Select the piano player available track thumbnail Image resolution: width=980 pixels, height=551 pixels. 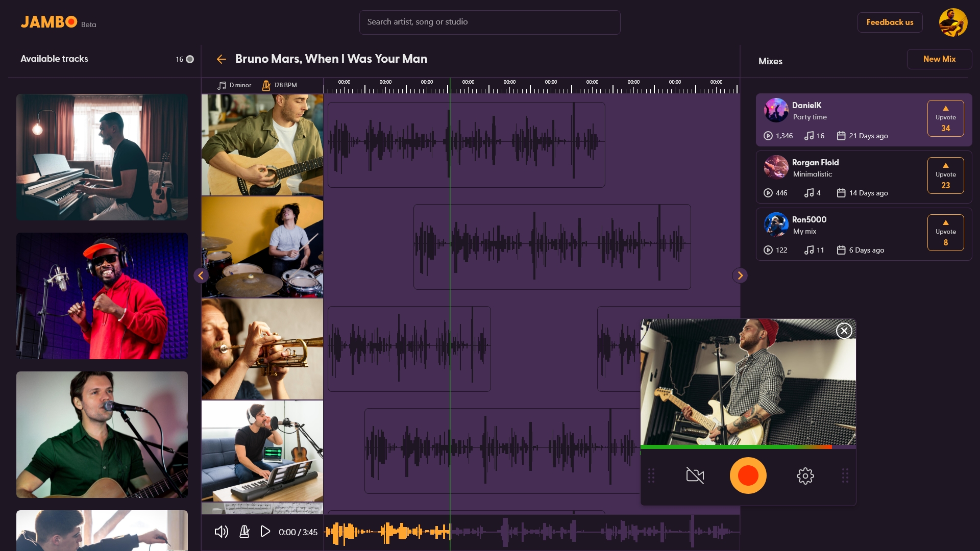click(x=102, y=157)
